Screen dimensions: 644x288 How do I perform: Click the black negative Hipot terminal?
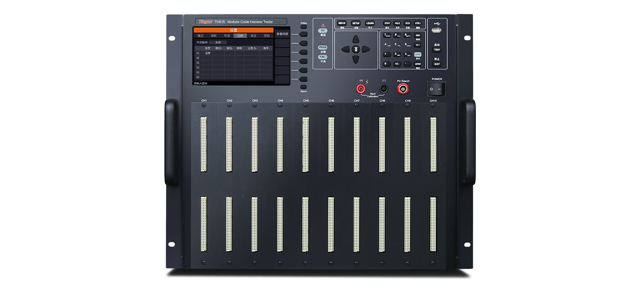point(384,89)
